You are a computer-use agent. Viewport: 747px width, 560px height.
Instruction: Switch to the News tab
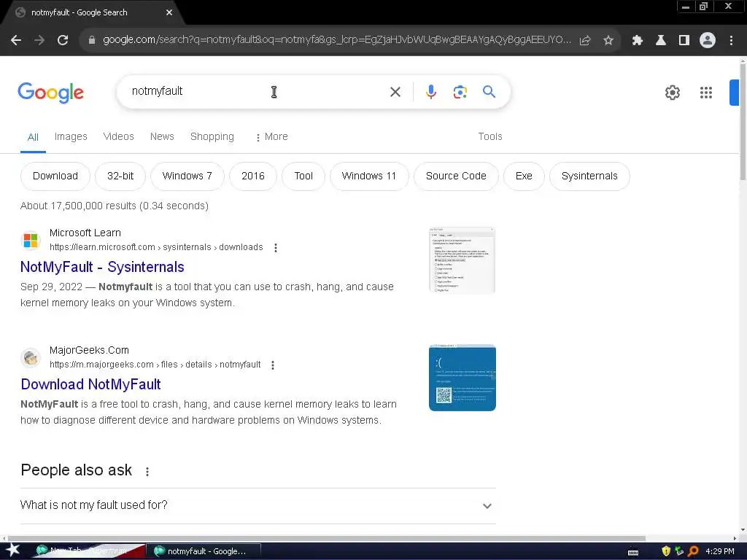[162, 136]
